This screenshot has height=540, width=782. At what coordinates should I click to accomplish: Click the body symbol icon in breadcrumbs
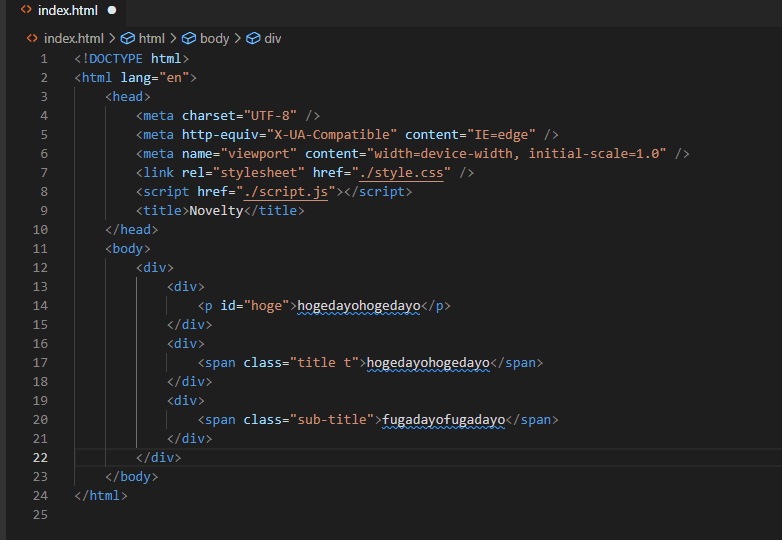point(188,38)
